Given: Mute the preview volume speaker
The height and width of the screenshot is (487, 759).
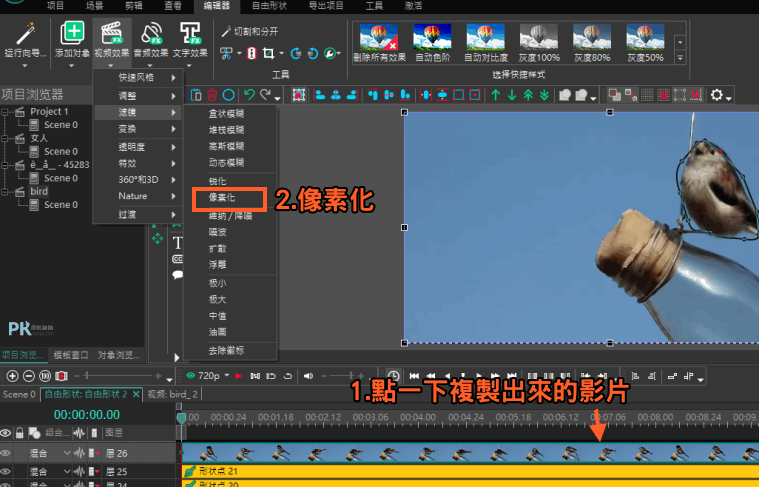Looking at the screenshot, I should [308, 376].
